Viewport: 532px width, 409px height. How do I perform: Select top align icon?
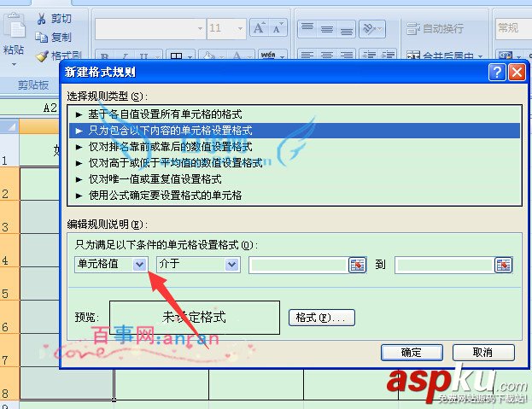pos(307,28)
